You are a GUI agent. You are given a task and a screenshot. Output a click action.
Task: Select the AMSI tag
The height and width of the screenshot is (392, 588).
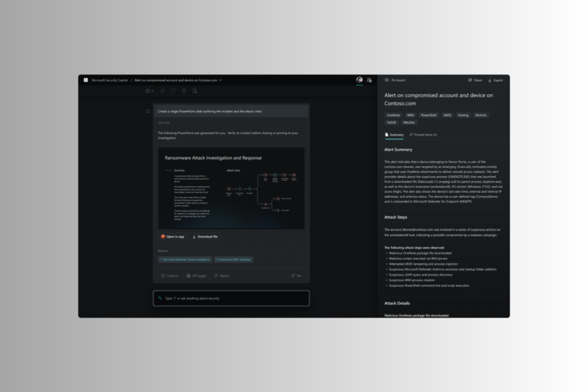[x=447, y=115]
